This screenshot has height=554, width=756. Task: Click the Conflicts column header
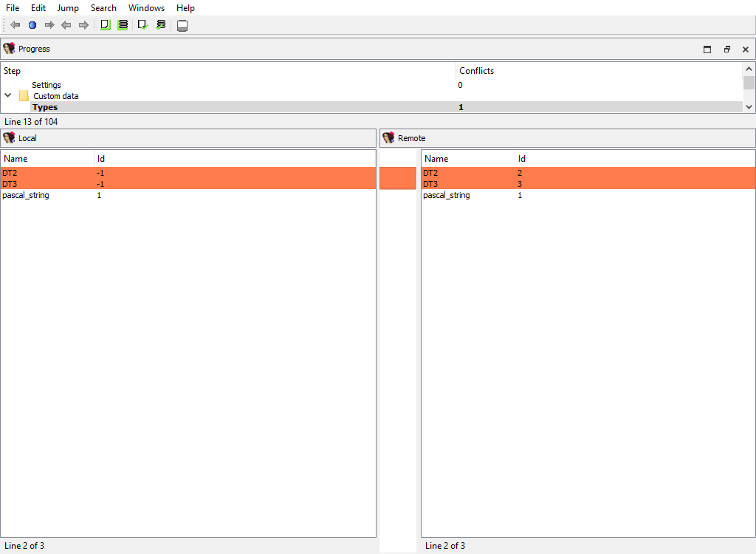(476, 71)
